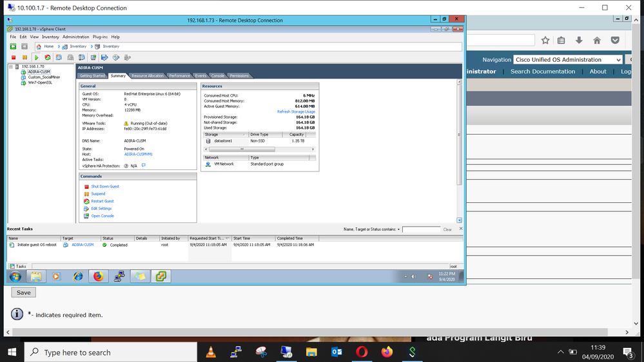Image resolution: width=644 pixels, height=362 pixels.
Task: Click the Windows Start orb in remote desktop
Action: pos(15,276)
